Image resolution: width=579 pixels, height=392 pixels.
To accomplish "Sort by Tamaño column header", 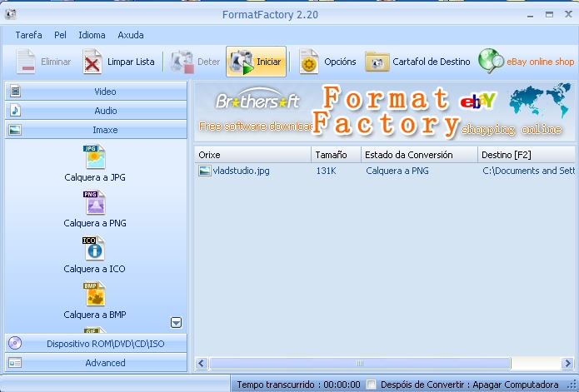I will coord(336,155).
